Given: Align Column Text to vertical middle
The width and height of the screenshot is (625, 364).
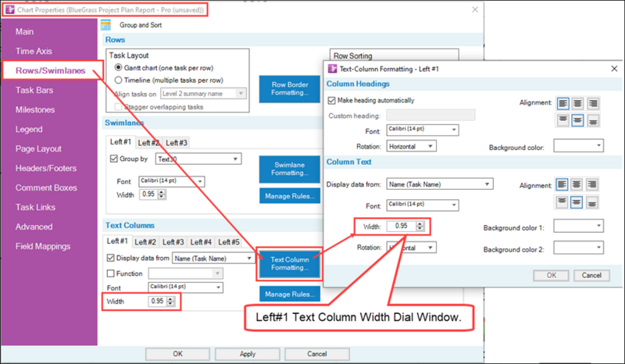Looking at the screenshot, I should pos(577,202).
